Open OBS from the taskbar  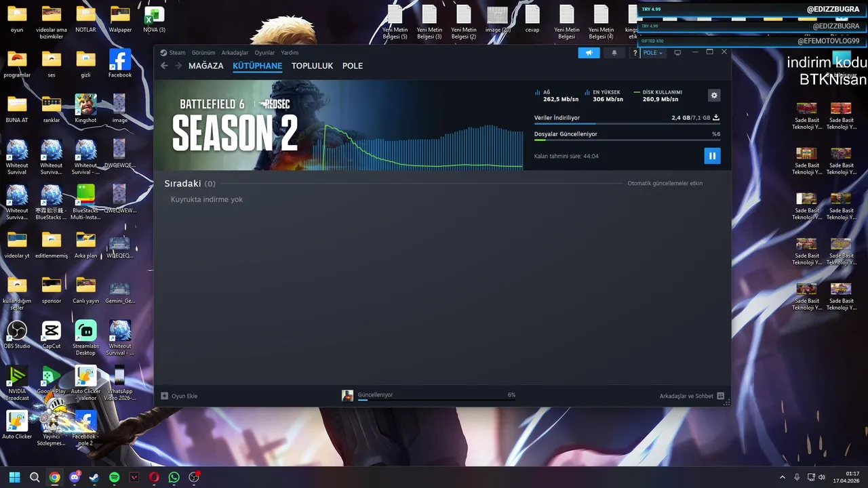[x=194, y=477]
